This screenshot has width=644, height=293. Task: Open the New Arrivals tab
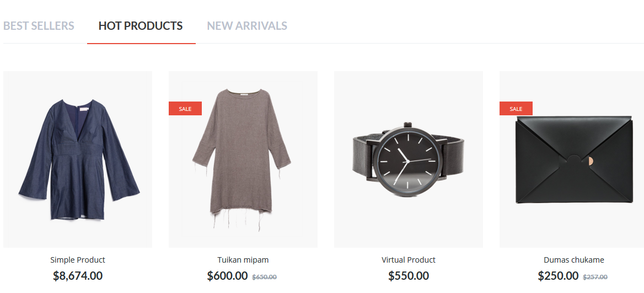tap(247, 25)
